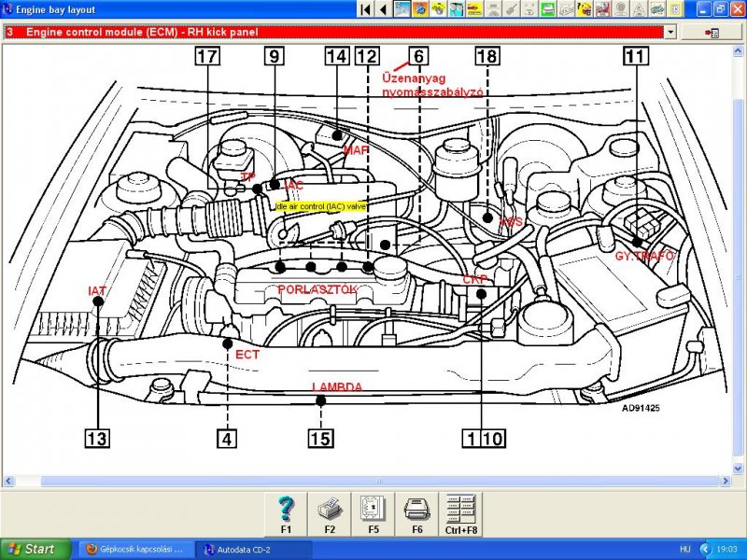
Task: Open the yellow icon with red arrow
Action: click(x=474, y=9)
